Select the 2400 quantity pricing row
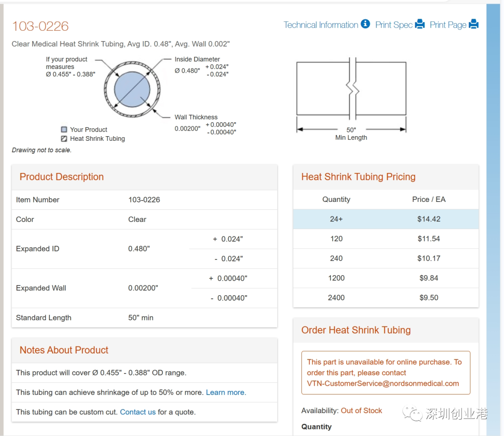Viewport: 504px width, 436px height. click(x=386, y=298)
